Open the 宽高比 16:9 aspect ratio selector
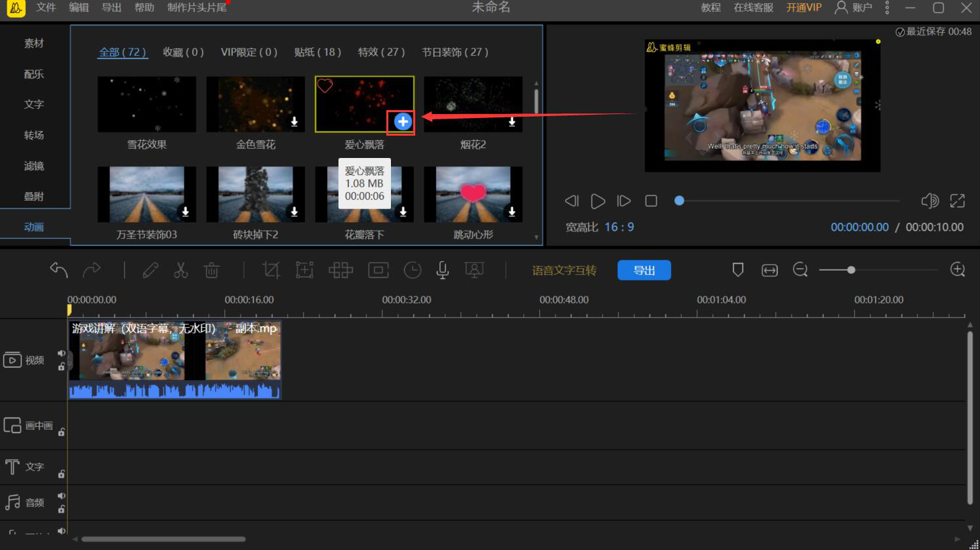The image size is (980, 550). pyautogui.click(x=619, y=227)
